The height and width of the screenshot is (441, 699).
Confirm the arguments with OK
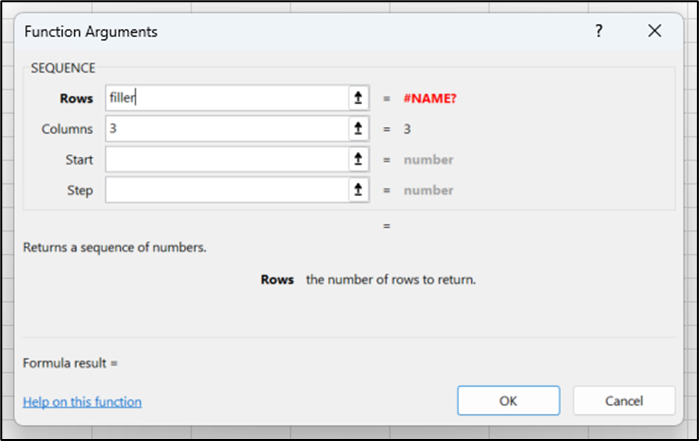click(x=508, y=401)
